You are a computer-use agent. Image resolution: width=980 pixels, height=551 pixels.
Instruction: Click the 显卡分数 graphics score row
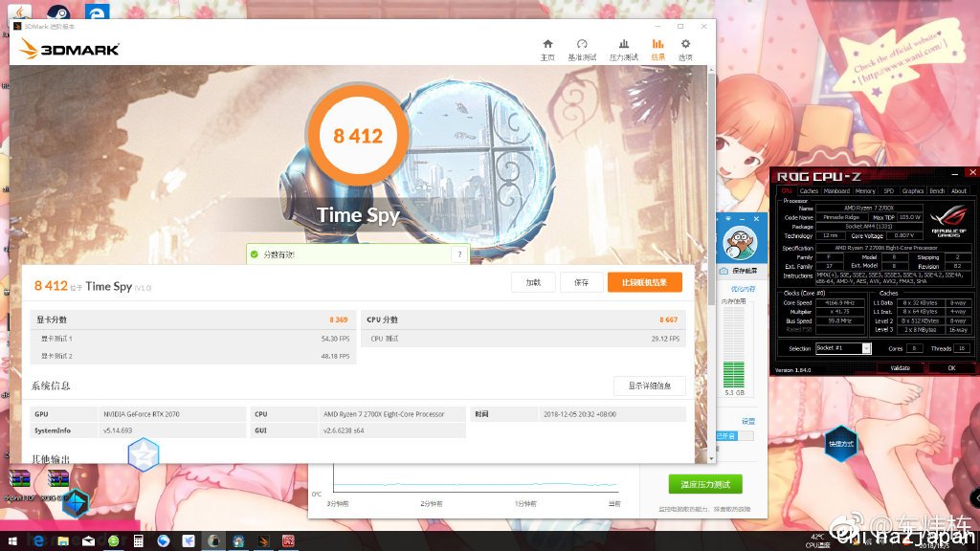(x=192, y=320)
